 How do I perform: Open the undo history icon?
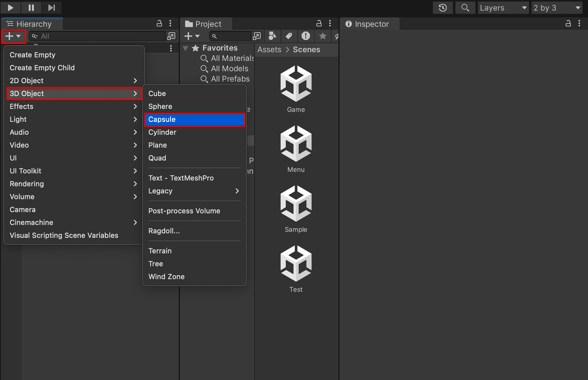click(443, 8)
